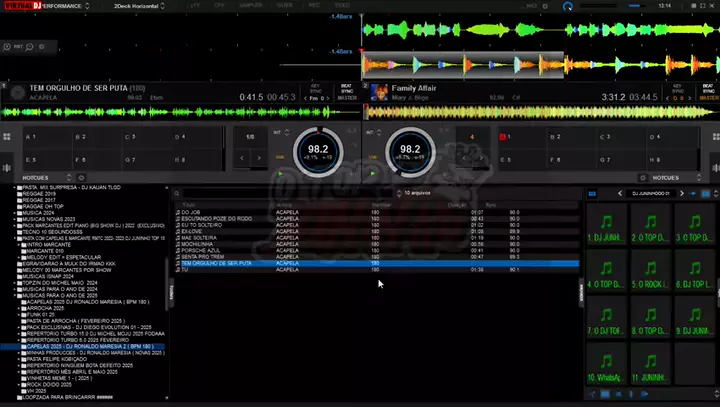Open deck 1 pads grid icon
The width and height of the screenshot is (720, 407).
pyautogui.click(x=7, y=137)
